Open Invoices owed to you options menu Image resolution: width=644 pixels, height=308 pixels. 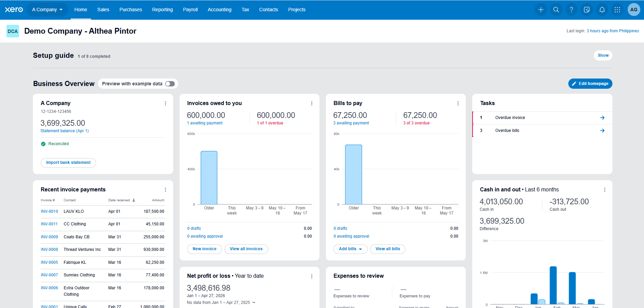[312, 103]
